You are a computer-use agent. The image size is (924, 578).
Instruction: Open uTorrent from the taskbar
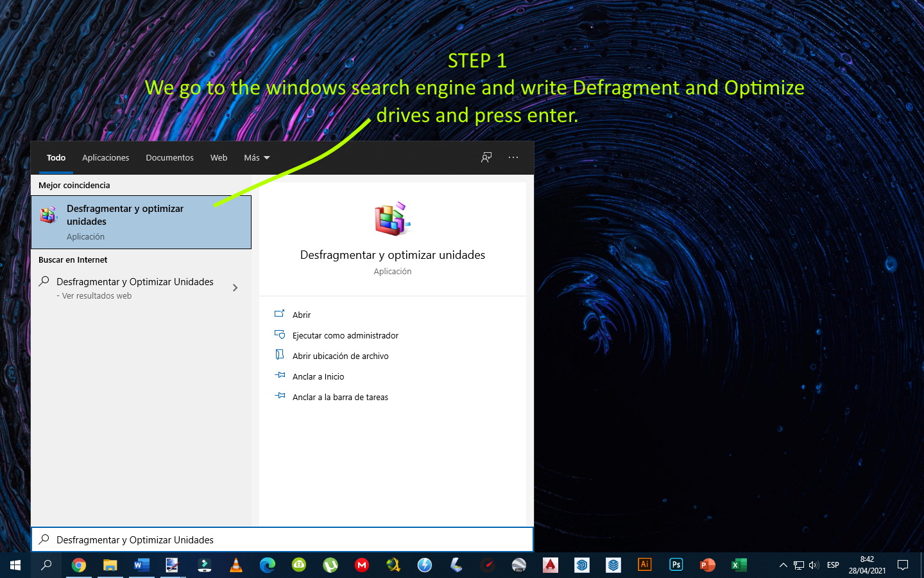click(x=330, y=565)
